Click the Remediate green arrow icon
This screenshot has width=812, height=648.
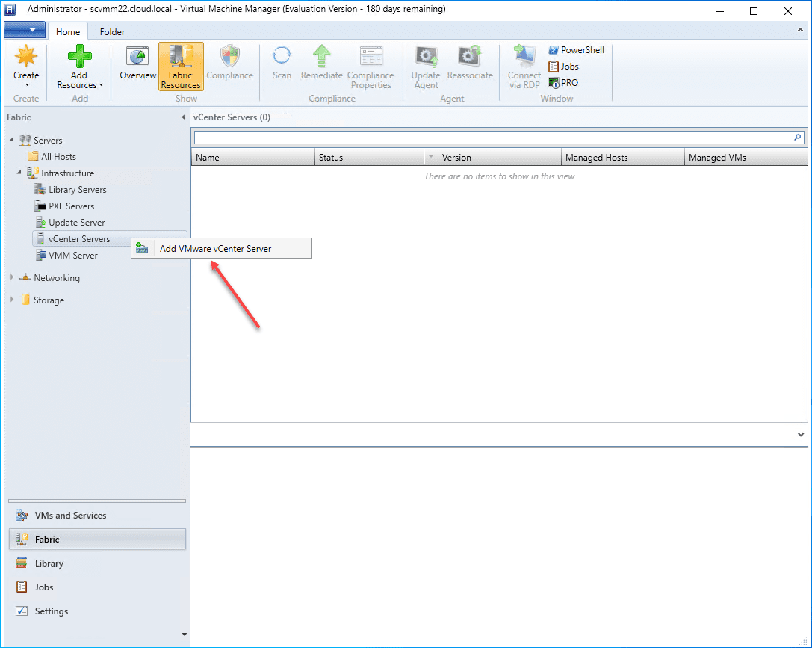pos(322,56)
